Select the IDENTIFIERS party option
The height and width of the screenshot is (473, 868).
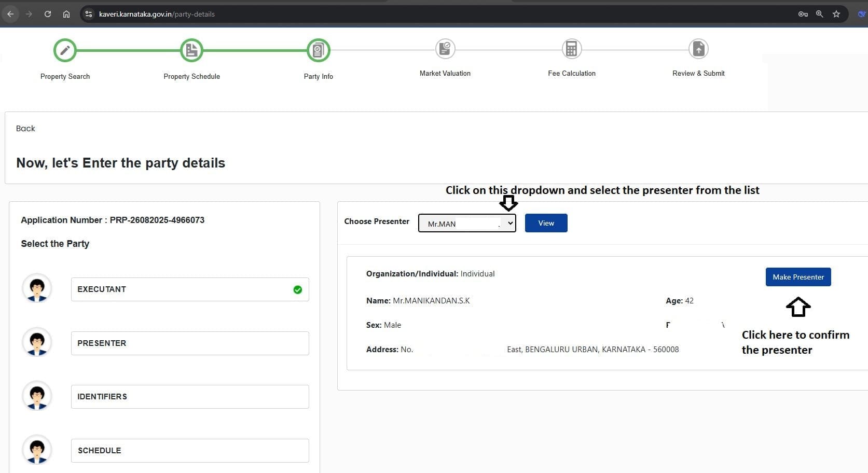189,397
